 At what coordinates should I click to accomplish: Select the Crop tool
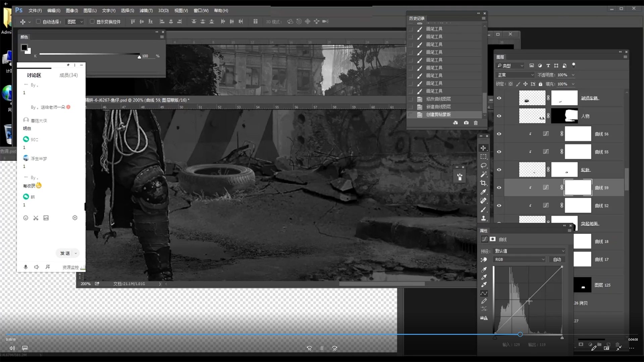(x=483, y=183)
